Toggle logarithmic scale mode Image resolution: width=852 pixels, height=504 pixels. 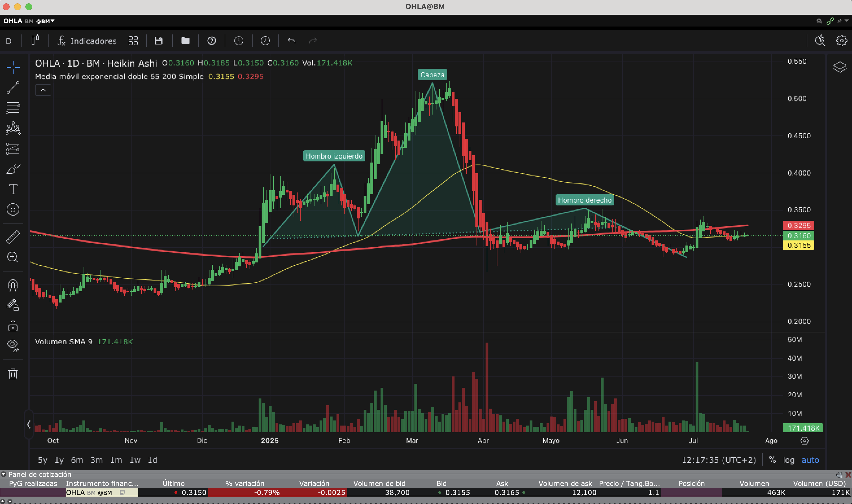pos(788,460)
